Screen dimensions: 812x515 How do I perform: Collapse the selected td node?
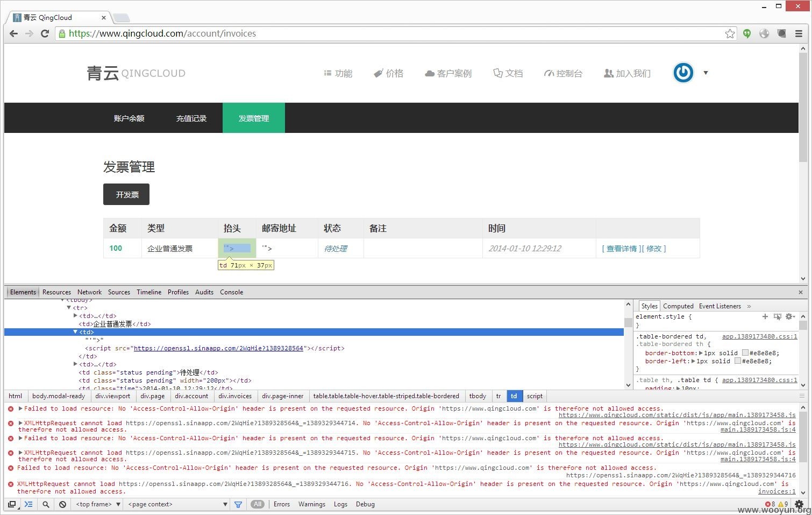tap(75, 332)
